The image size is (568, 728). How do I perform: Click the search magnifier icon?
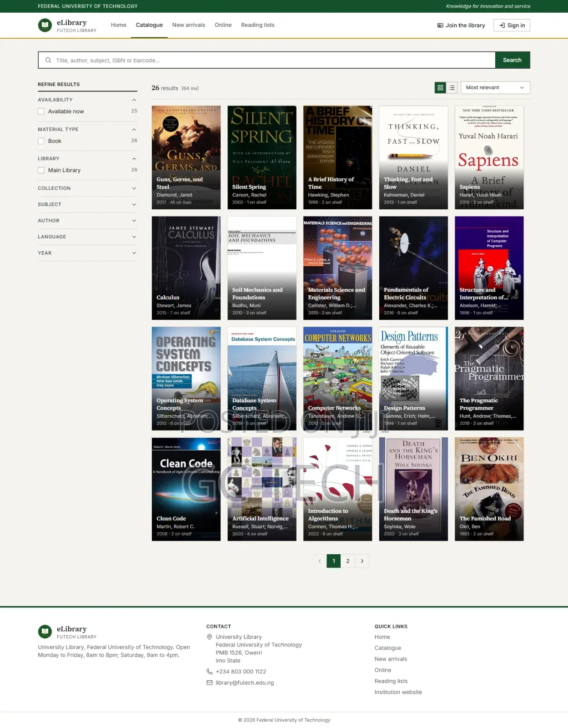[48, 60]
